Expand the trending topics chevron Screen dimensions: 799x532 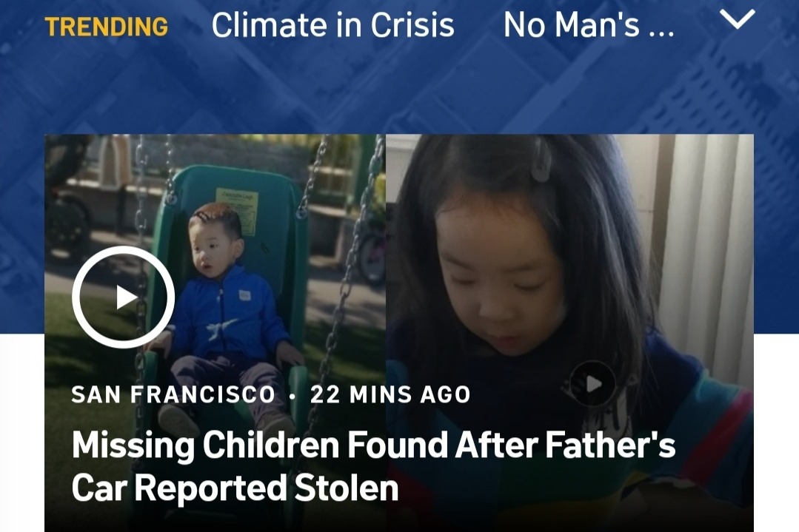click(x=738, y=20)
